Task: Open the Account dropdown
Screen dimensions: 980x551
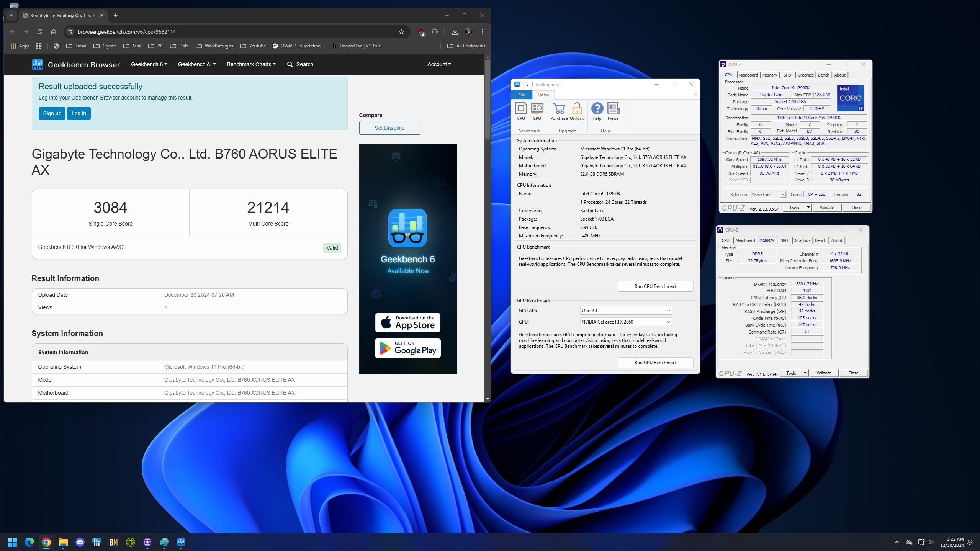Action: pos(439,64)
